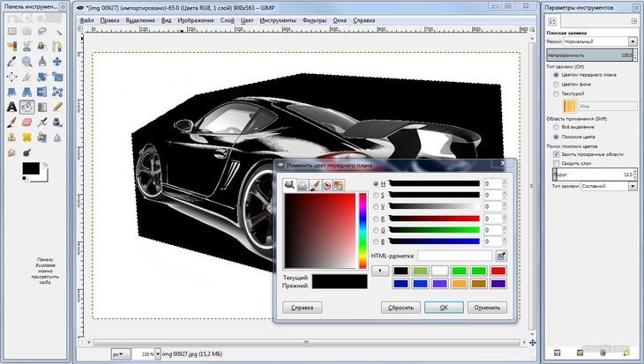Select the Free Select lasso tool
The height and width of the screenshot is (364, 644).
point(41,31)
